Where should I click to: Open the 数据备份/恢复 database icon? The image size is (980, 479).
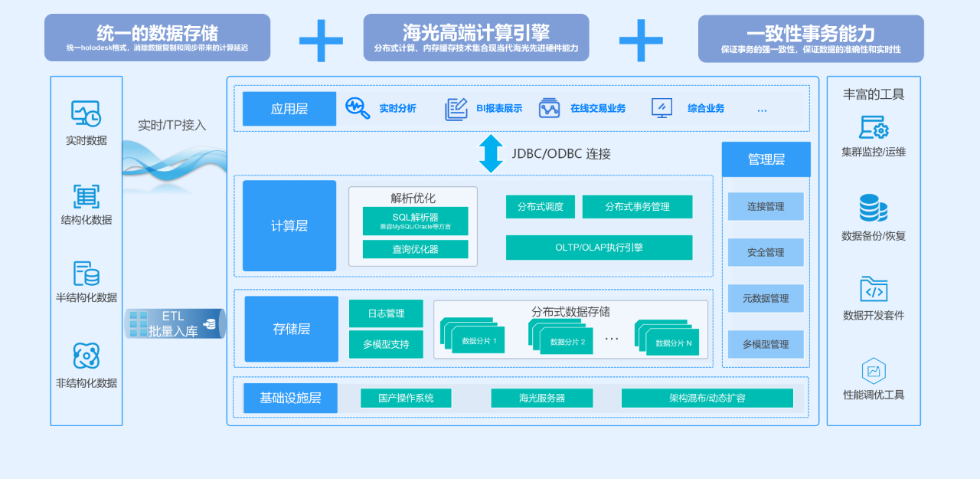point(873,208)
